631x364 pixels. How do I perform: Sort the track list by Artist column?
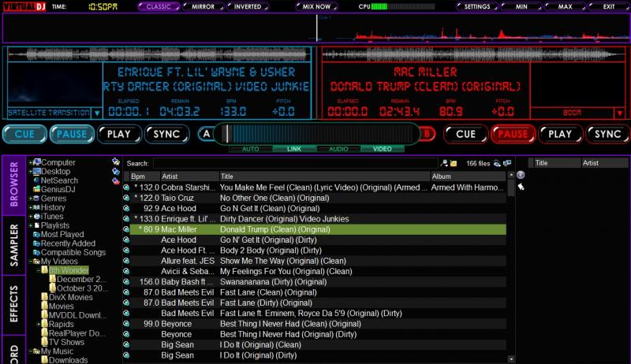[189, 176]
